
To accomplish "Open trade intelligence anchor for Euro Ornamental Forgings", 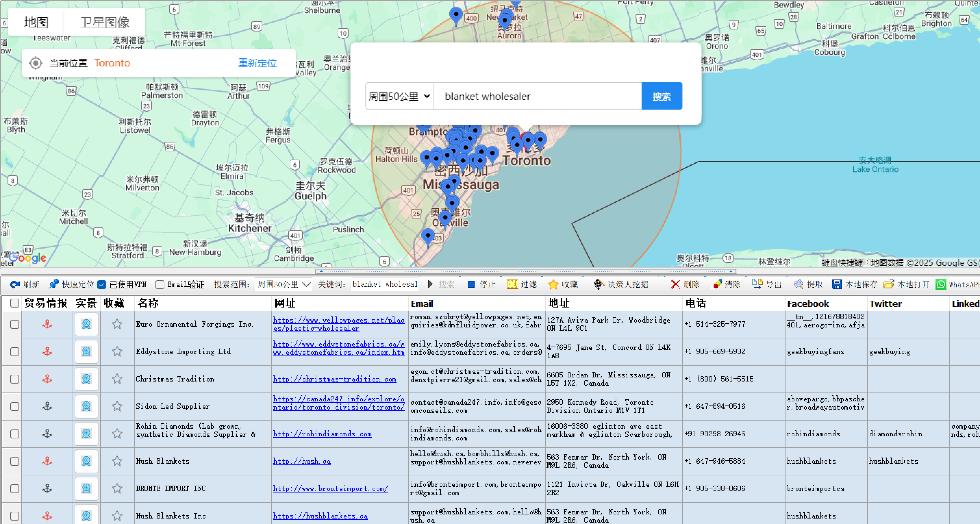I will (x=47, y=324).
